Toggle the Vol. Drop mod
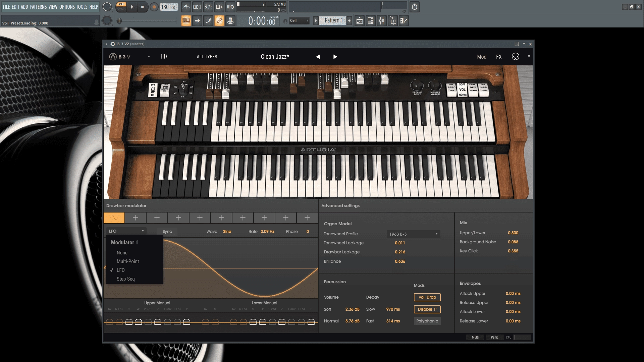Screen dimensions: 644x362 [427, 297]
